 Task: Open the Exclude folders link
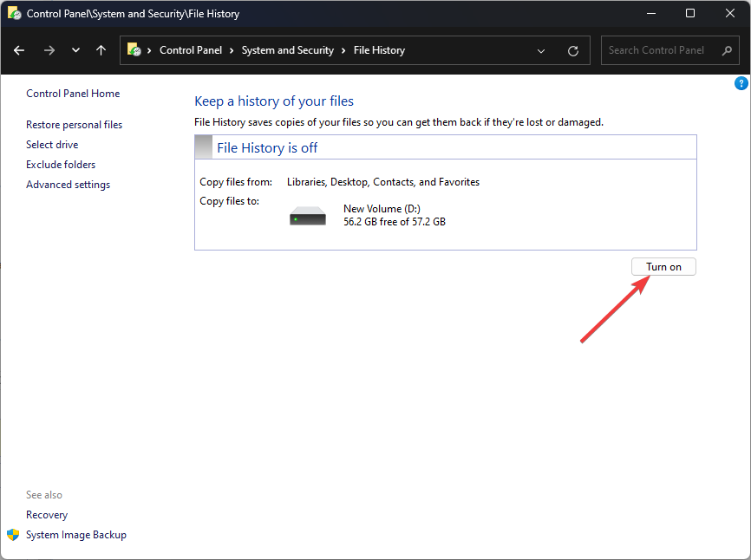coord(61,165)
